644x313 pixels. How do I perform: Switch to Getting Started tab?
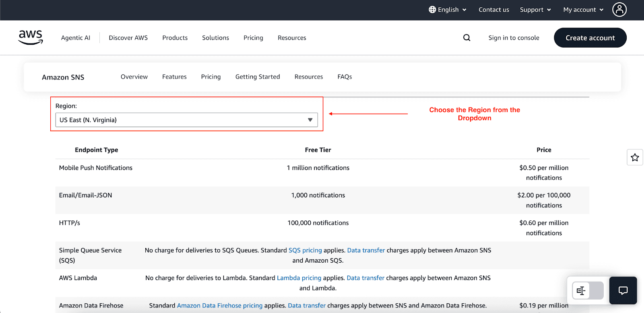click(x=258, y=77)
